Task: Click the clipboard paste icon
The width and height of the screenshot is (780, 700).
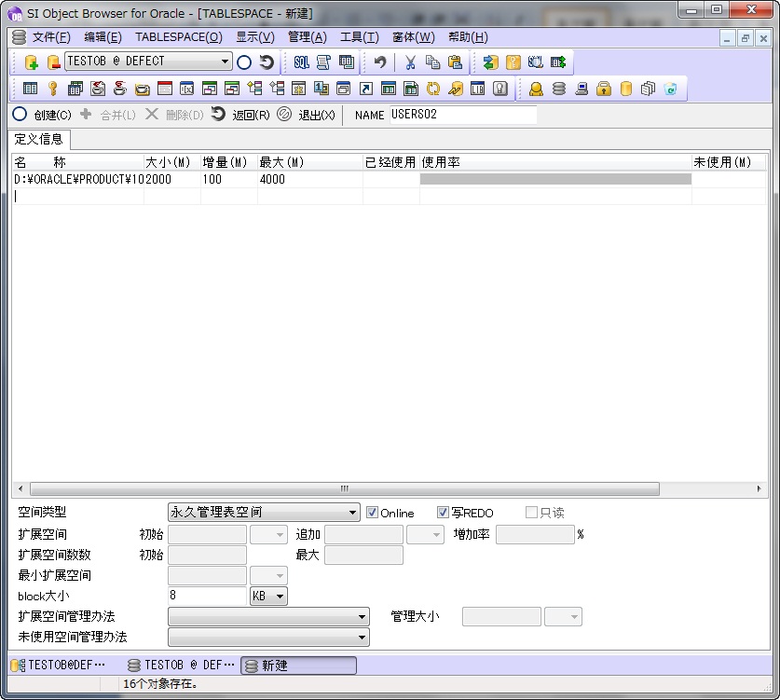Action: click(455, 62)
